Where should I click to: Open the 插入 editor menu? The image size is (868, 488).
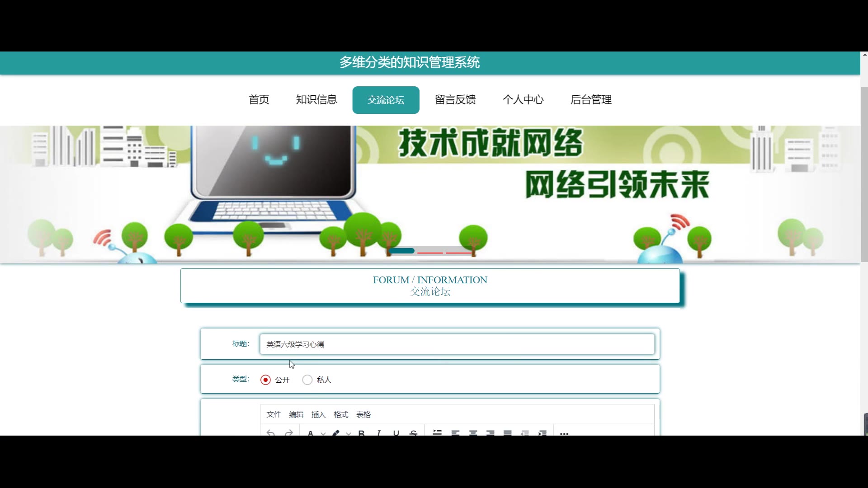(318, 414)
